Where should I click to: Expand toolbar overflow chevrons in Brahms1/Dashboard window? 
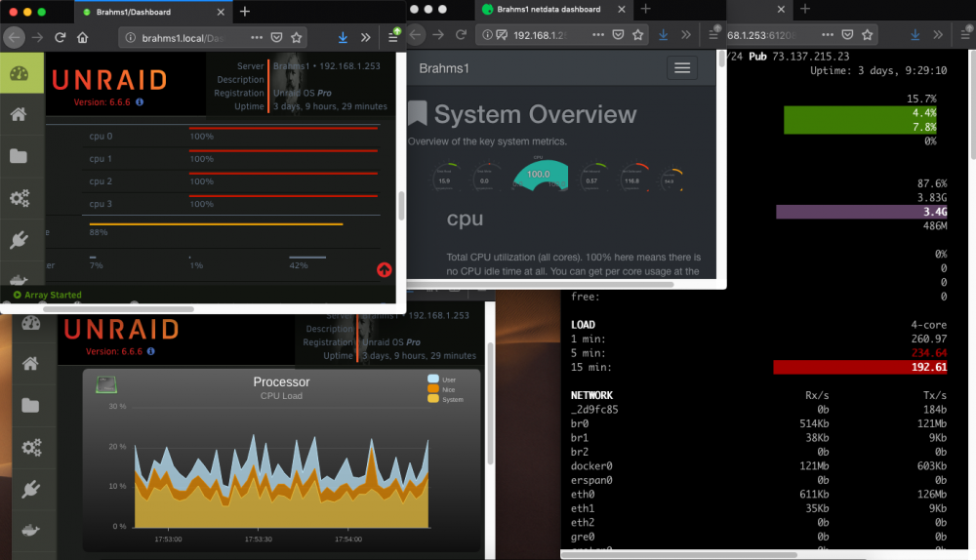pos(366,38)
